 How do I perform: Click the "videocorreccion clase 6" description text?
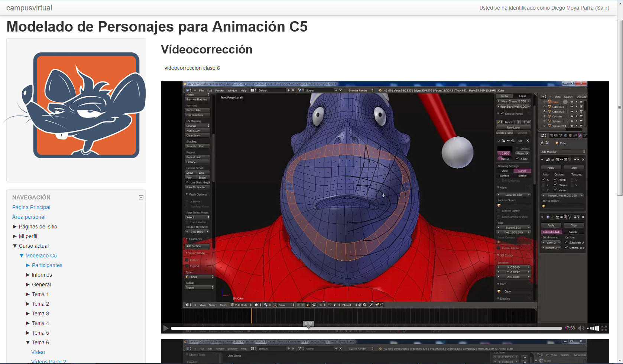[x=192, y=68]
